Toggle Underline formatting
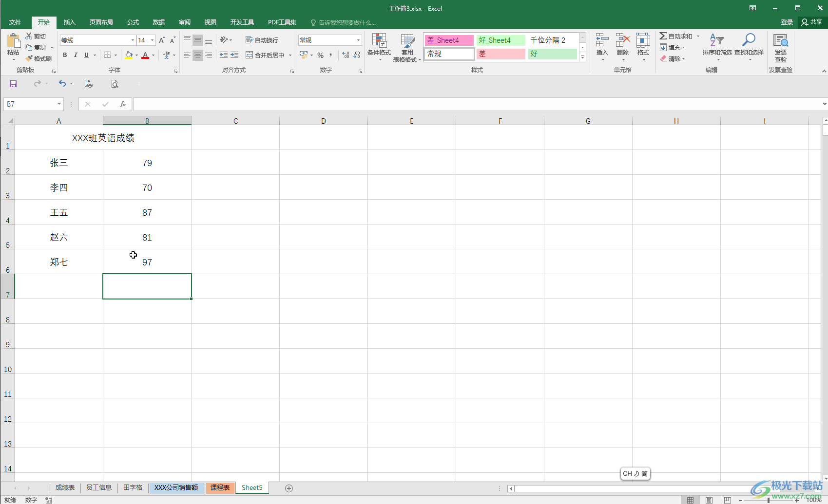Image resolution: width=828 pixels, height=504 pixels. point(86,55)
